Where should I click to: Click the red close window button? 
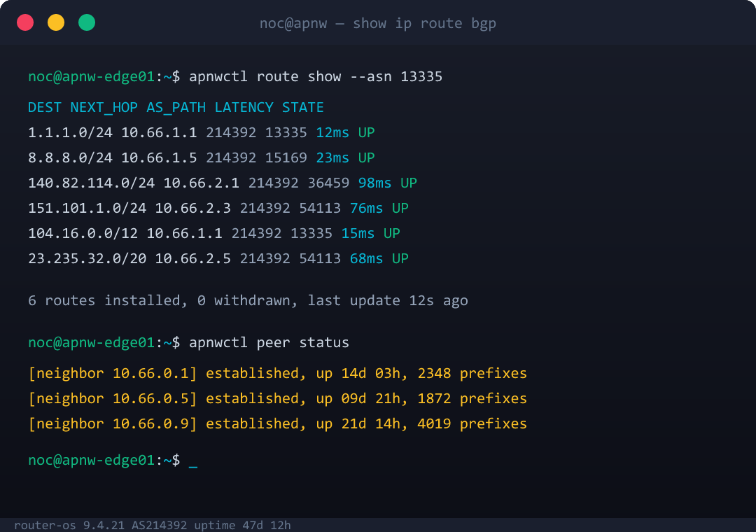(x=25, y=22)
